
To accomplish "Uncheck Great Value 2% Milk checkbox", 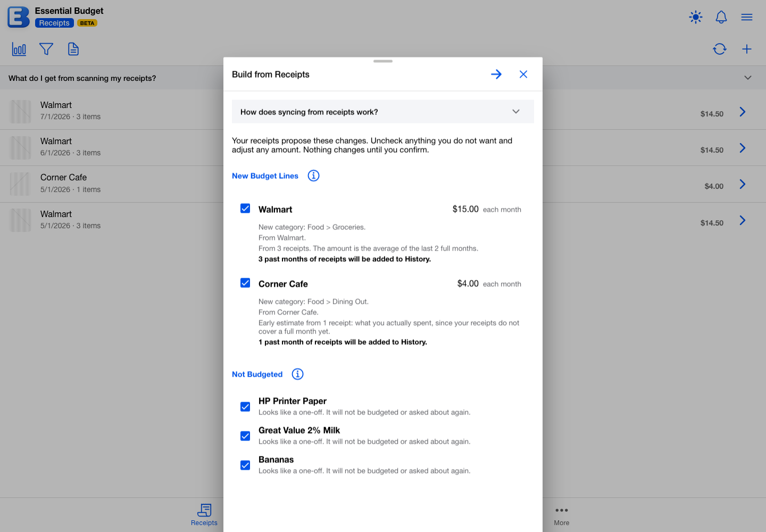I will (x=245, y=436).
